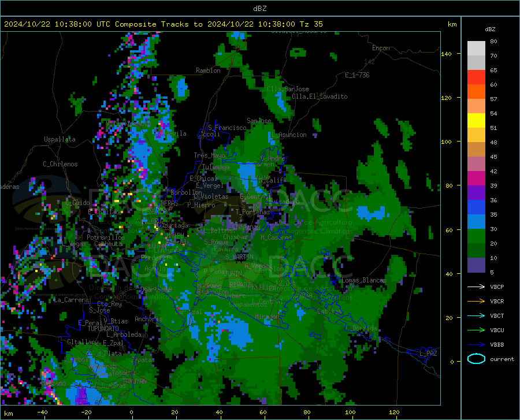
Task: Click the 140 tick on vertical axis
Action: (446, 54)
